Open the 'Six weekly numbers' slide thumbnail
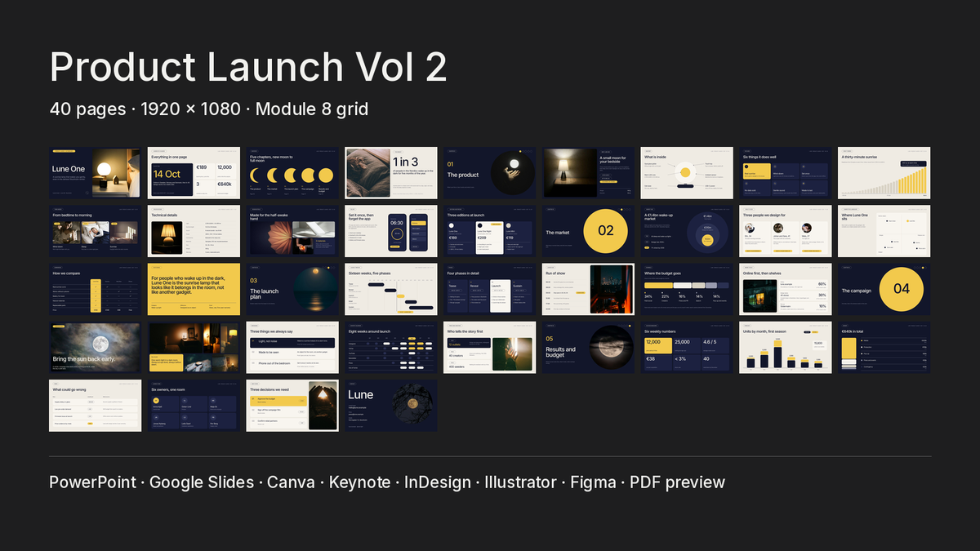 coord(687,348)
